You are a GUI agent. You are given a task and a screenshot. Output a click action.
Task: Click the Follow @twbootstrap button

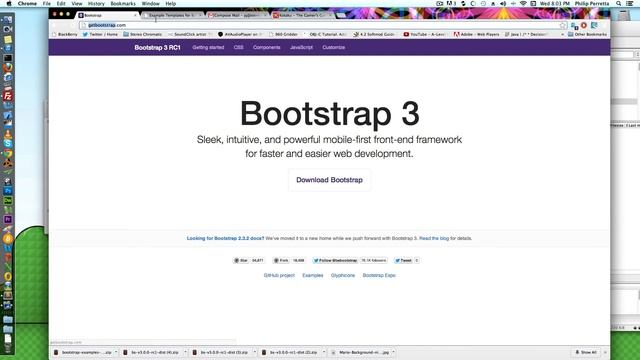(336, 260)
